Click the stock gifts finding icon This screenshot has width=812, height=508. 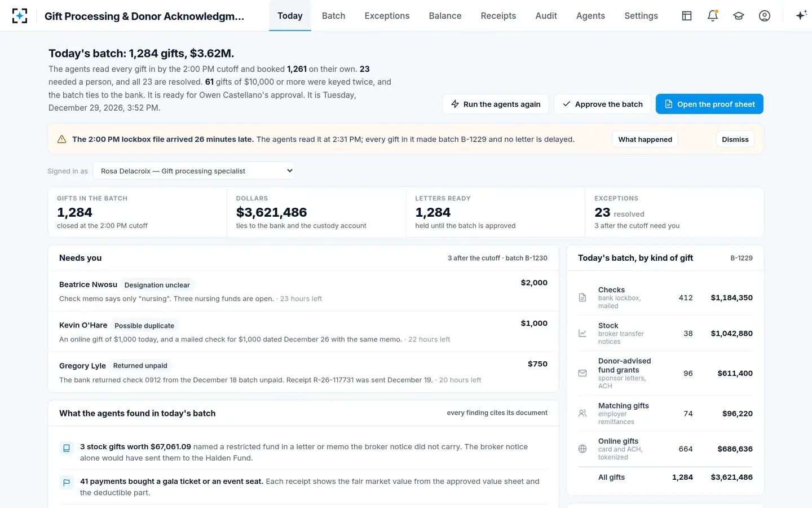coord(67,448)
